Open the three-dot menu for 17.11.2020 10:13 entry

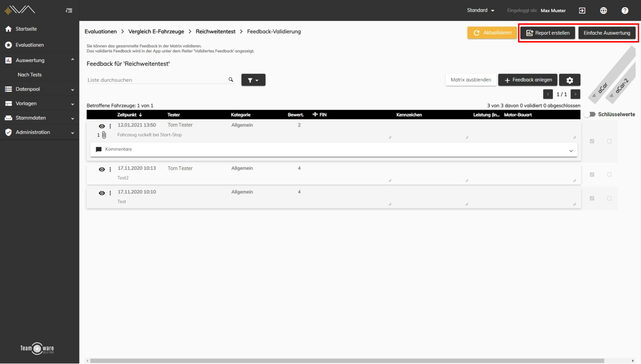click(110, 169)
